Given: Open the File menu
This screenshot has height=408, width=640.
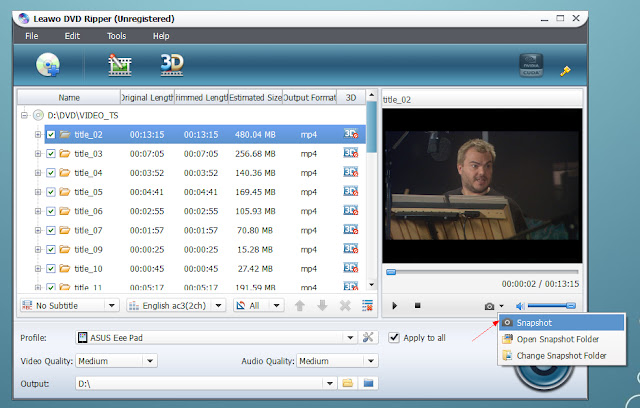Looking at the screenshot, I should pyautogui.click(x=31, y=36).
